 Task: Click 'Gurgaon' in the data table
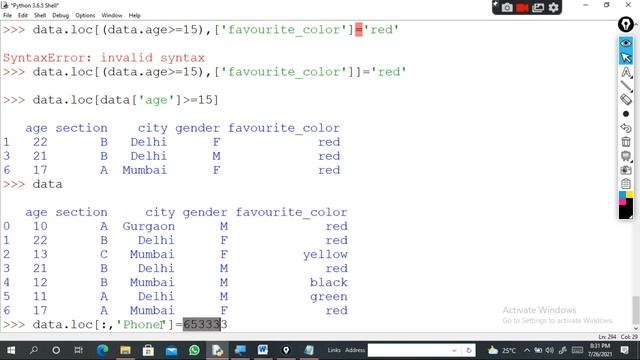click(149, 226)
